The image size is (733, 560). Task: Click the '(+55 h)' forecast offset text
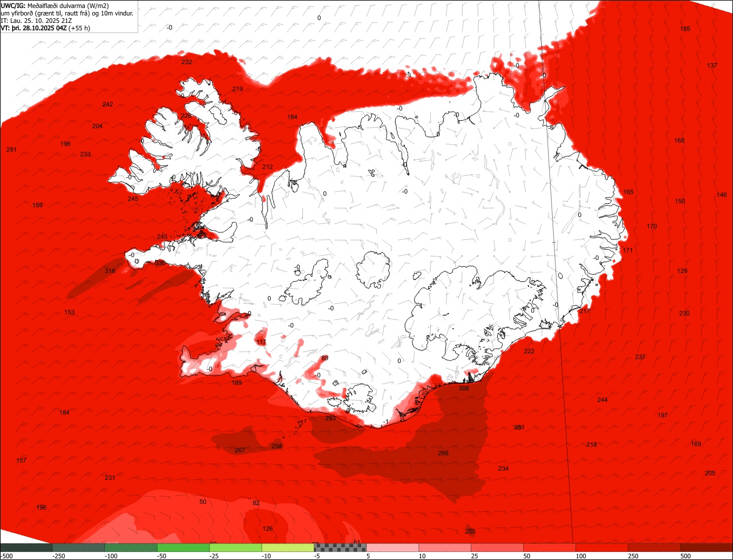click(80, 28)
